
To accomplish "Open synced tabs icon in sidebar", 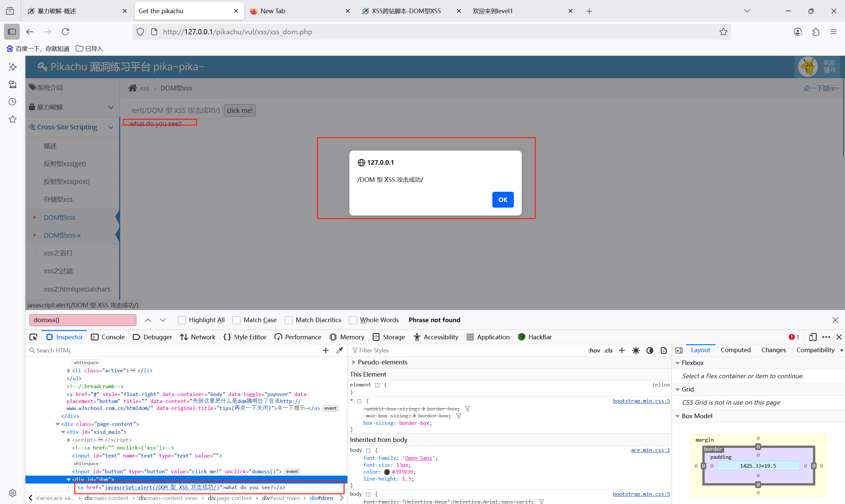I will pos(13,84).
